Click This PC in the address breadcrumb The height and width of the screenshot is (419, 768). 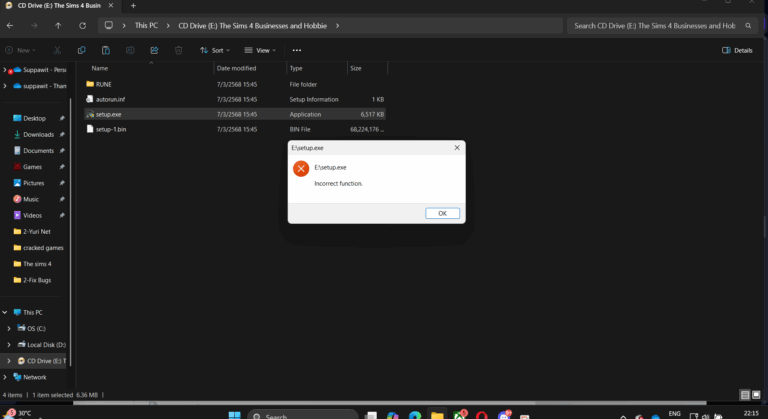[x=145, y=25]
